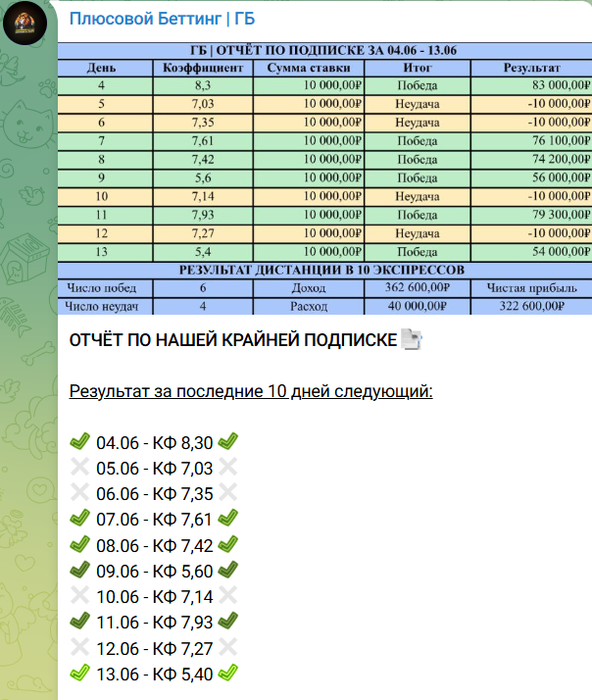Click the green checkmark after 09.06 - КФ 5,60
Screen dimensions: 592x700
point(227,570)
